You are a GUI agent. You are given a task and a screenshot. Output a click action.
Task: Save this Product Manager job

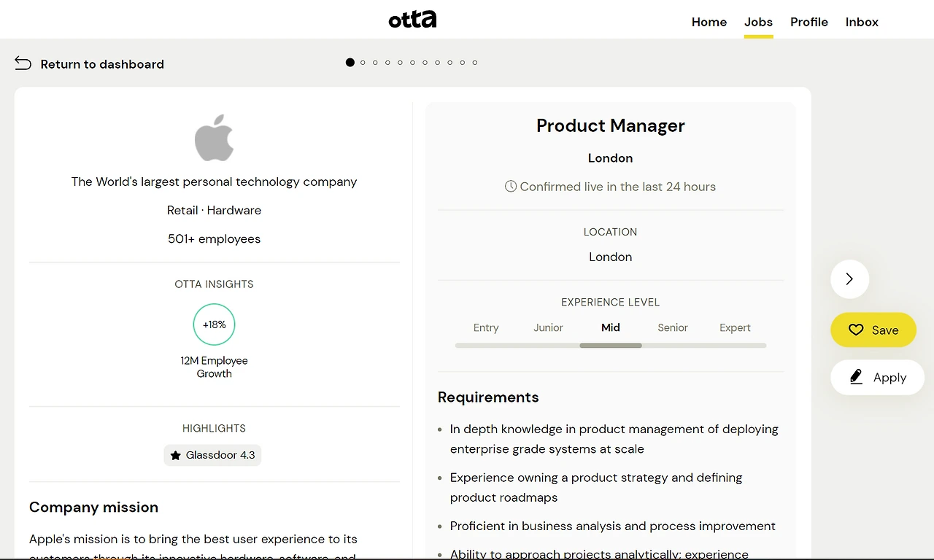[x=873, y=330]
